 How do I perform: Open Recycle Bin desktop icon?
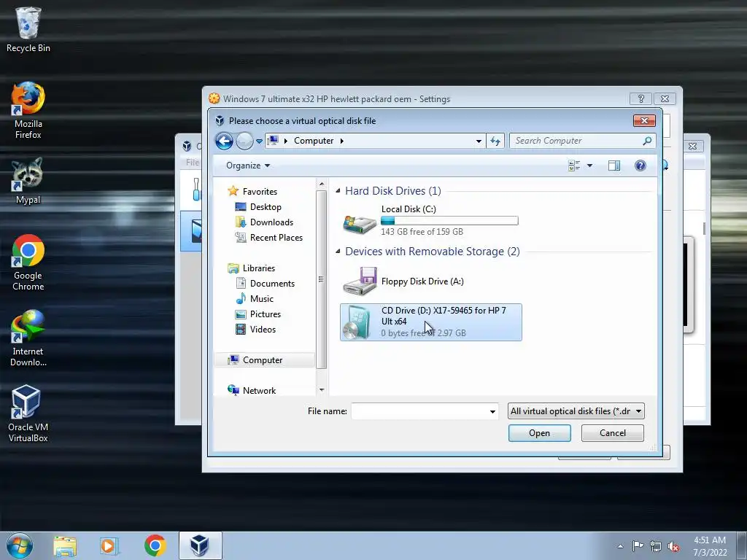pos(28,29)
